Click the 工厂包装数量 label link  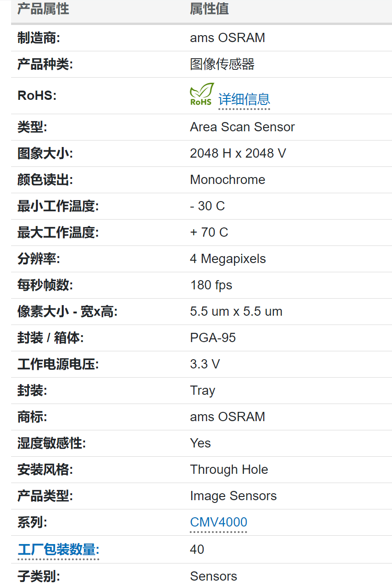point(58,550)
